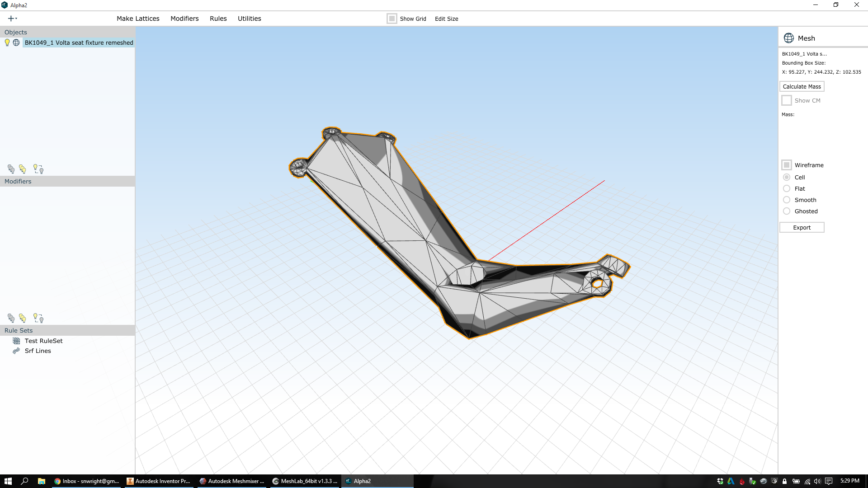The width and height of the screenshot is (868, 488).
Task: Click the hide-all gray bulbs icon under Modifiers
Action: 11,318
